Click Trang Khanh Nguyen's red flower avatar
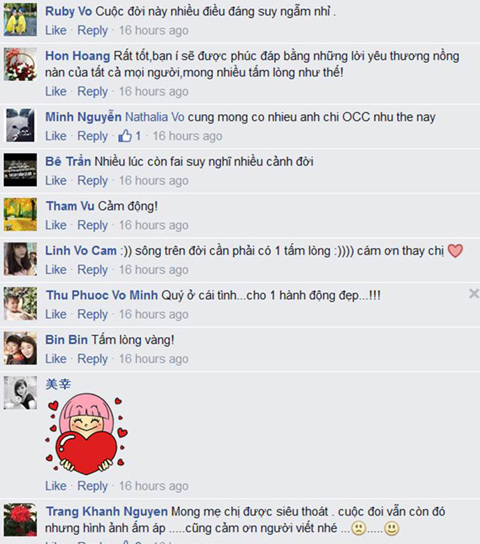The height and width of the screenshot is (544, 480). coord(20,519)
